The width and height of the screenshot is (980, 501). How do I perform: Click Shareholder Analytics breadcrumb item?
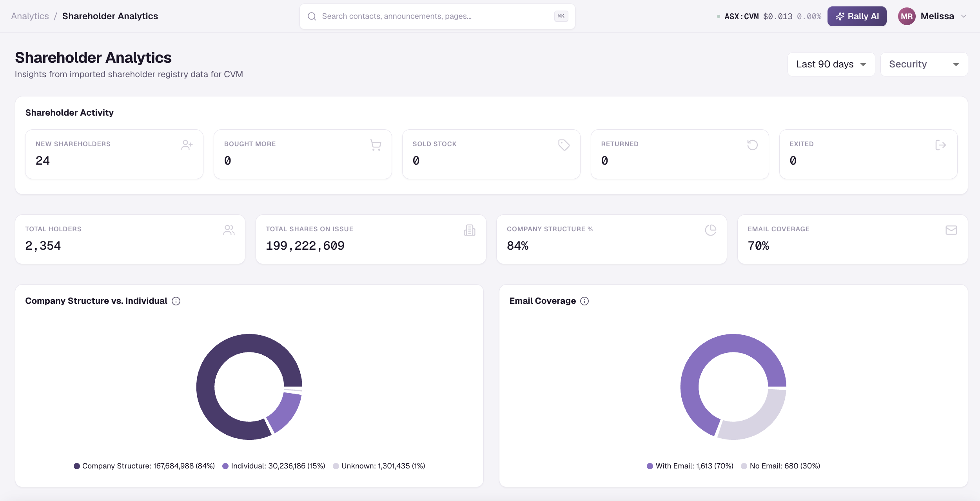click(110, 16)
